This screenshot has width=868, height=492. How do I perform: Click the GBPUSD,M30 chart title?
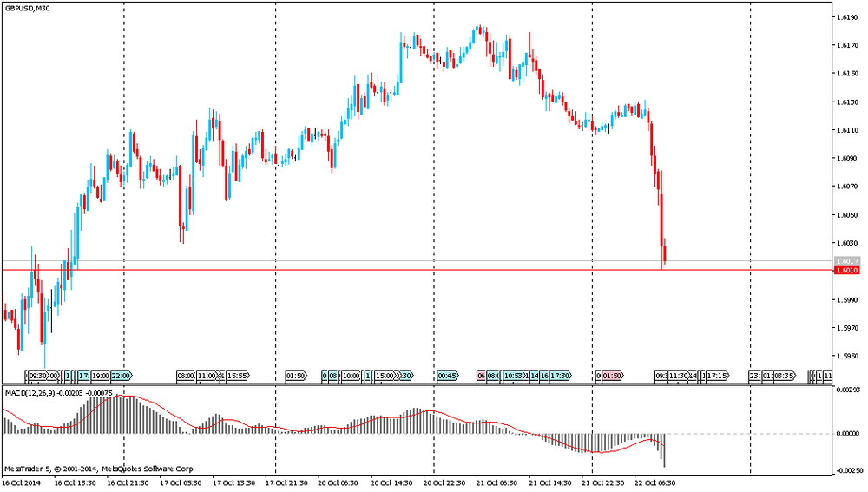pyautogui.click(x=26, y=7)
